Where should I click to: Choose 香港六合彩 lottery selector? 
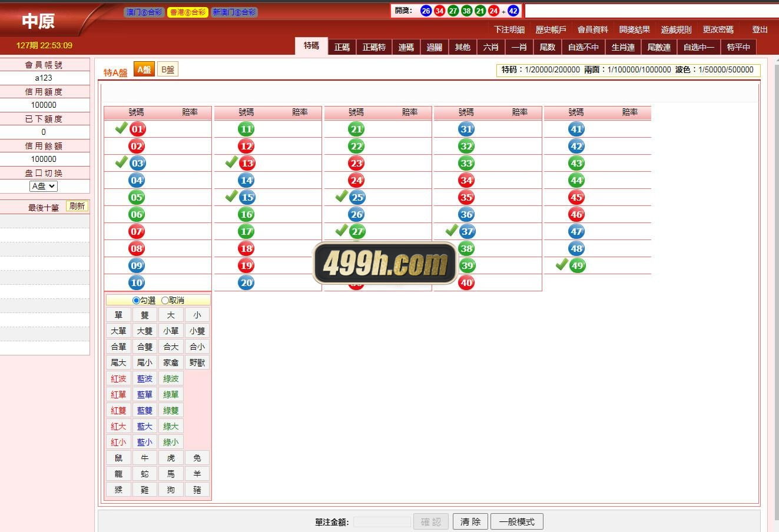click(x=188, y=12)
